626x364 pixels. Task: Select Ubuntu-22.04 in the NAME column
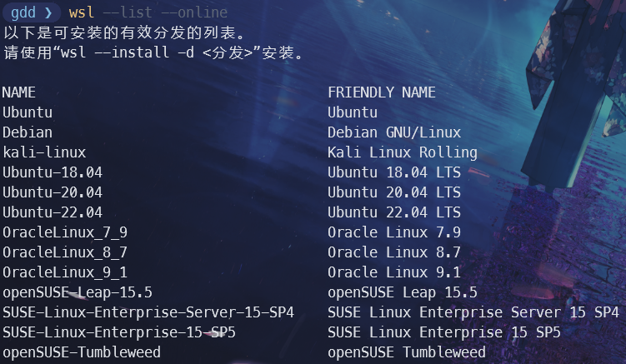pos(53,212)
